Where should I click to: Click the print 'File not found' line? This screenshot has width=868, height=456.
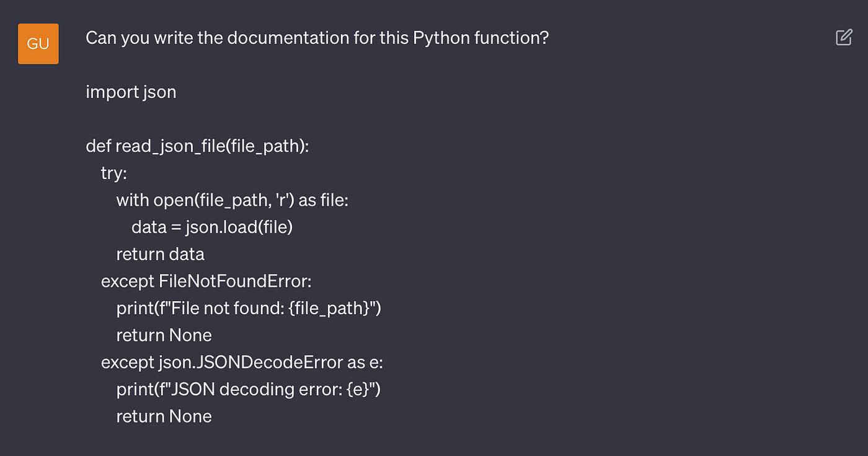249,309
